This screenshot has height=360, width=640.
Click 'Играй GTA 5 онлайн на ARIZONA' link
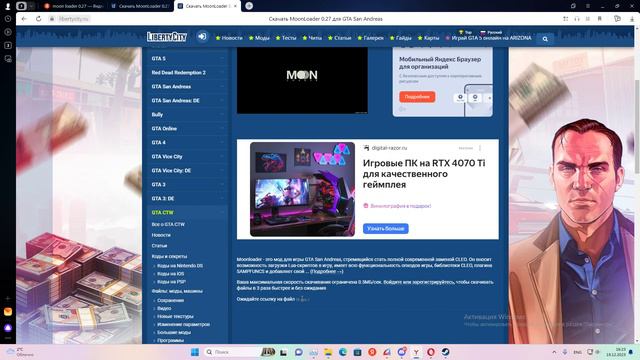488,38
